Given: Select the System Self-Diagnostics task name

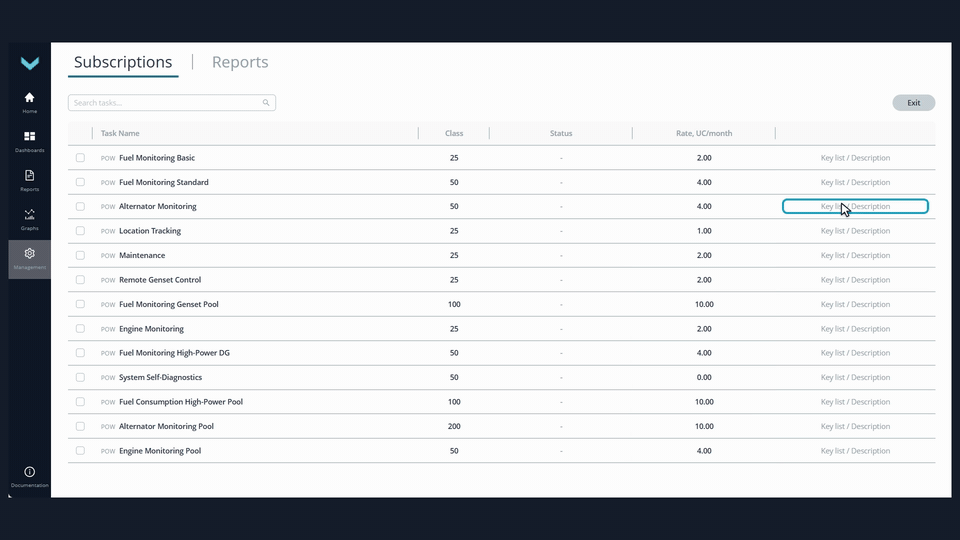Looking at the screenshot, I should pos(160,377).
